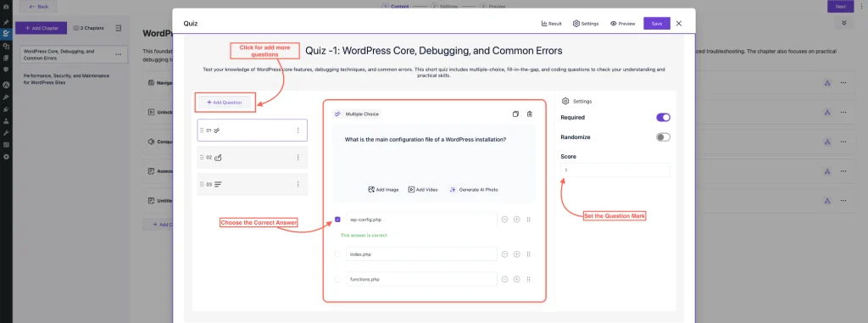The width and height of the screenshot is (868, 323).
Task: Mark functions.php as correct answer
Action: pyautogui.click(x=337, y=279)
